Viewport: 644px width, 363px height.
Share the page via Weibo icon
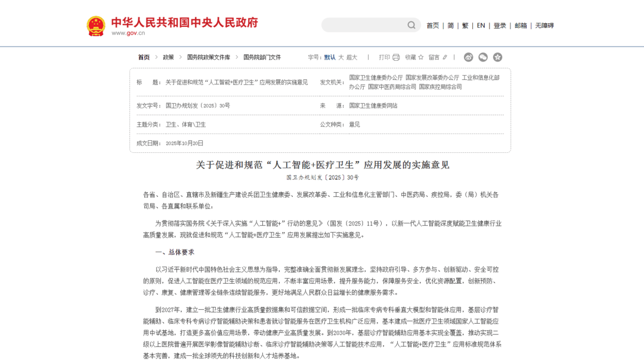tap(469, 57)
